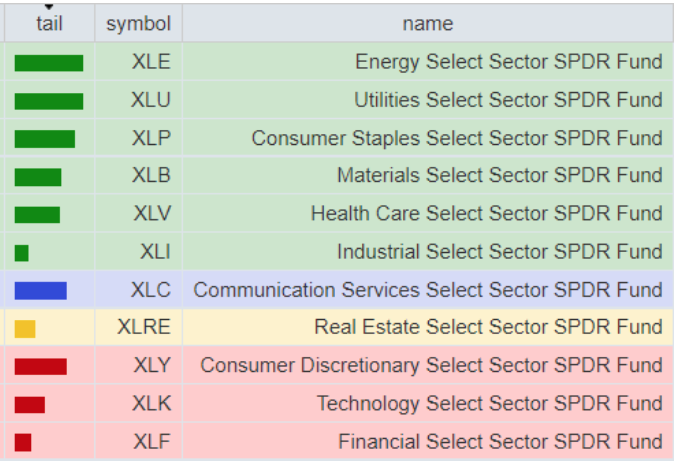Open Real Estate Select Sector SPDR Fund
The image size is (676, 462).
[x=488, y=327]
